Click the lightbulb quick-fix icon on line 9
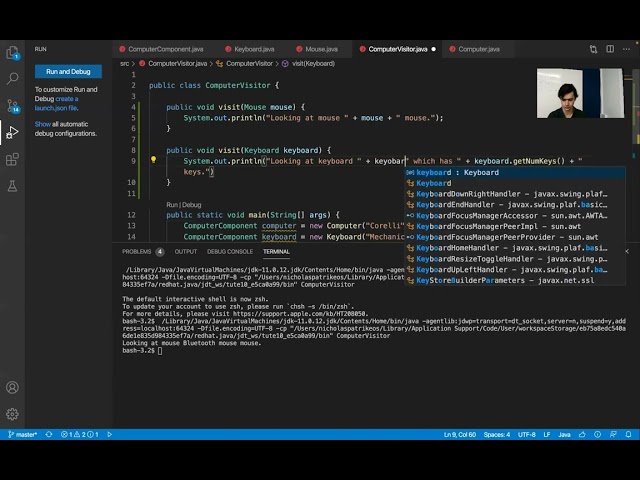The height and width of the screenshot is (480, 640). click(153, 160)
